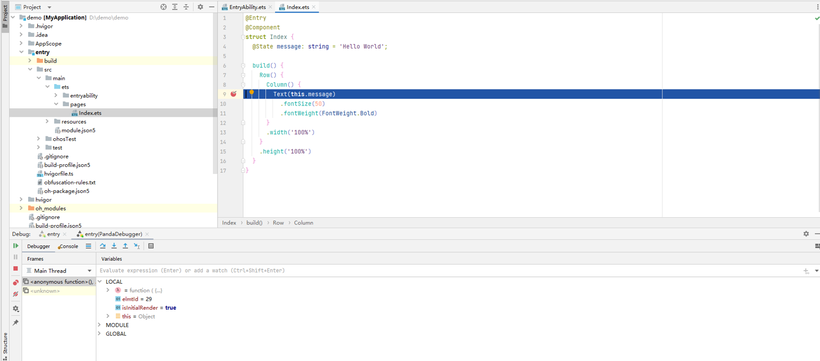
Task: Select the 'elmtId = 29' variable
Action: 133,299
